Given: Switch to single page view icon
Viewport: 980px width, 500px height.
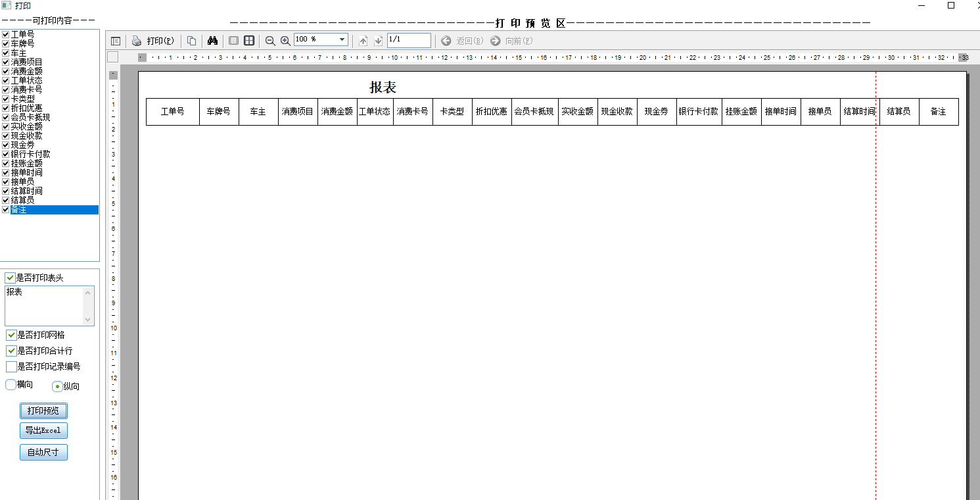Looking at the screenshot, I should coord(233,41).
